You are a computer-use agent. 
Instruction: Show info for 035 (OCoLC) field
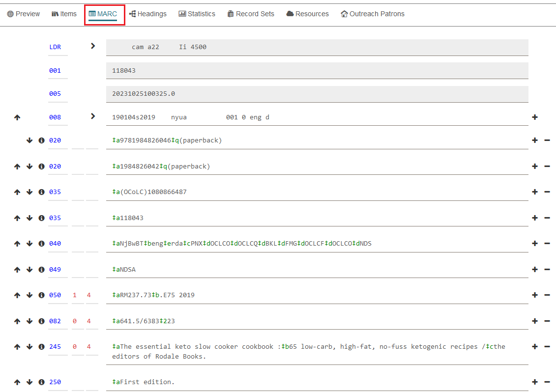click(41, 192)
